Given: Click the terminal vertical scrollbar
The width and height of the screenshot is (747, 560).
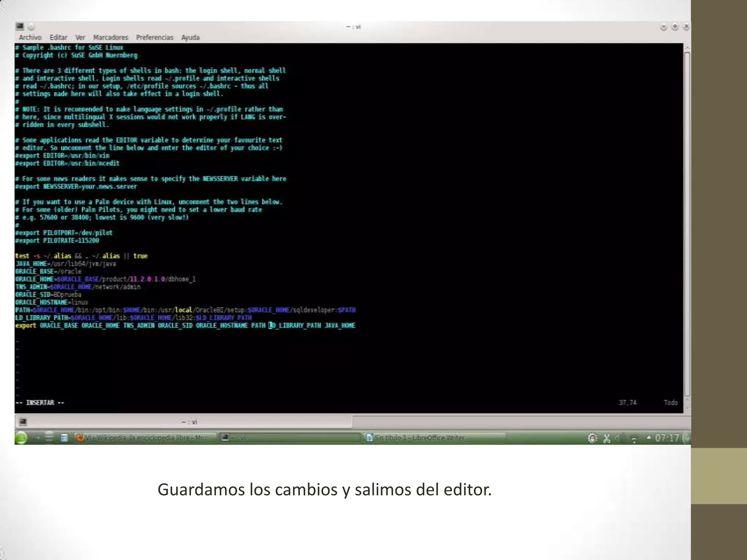Looking at the screenshot, I should [x=687, y=224].
